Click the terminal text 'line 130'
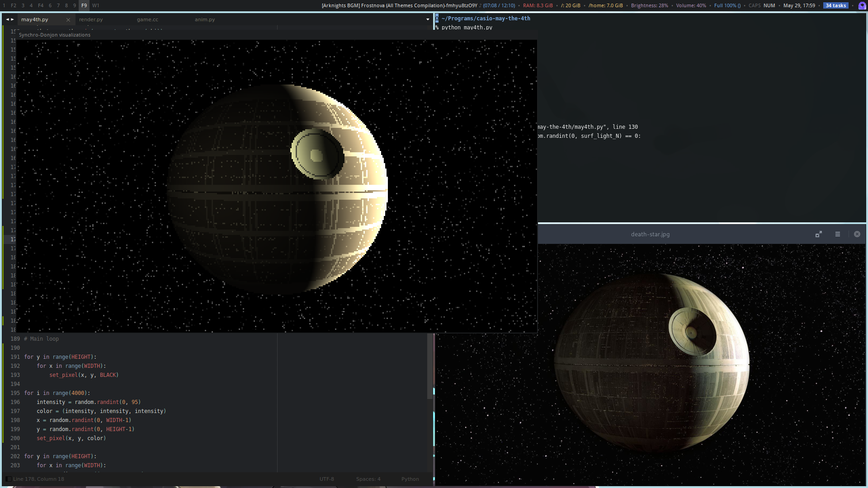The width and height of the screenshot is (868, 488). tap(625, 127)
